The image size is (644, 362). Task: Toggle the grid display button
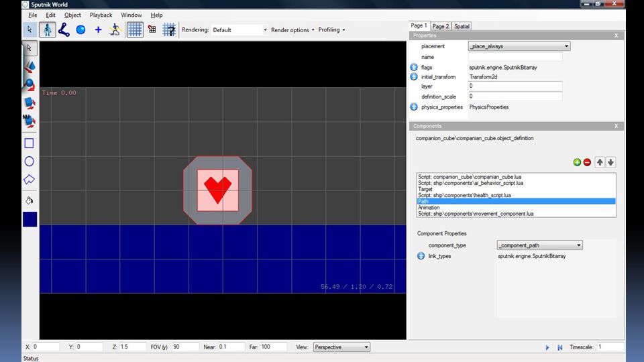pos(135,29)
